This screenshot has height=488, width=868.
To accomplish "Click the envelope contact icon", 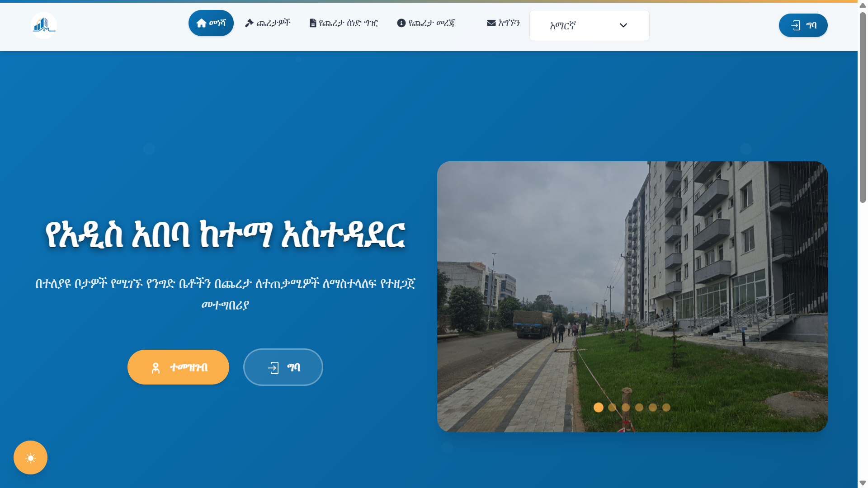I will pos(491,23).
